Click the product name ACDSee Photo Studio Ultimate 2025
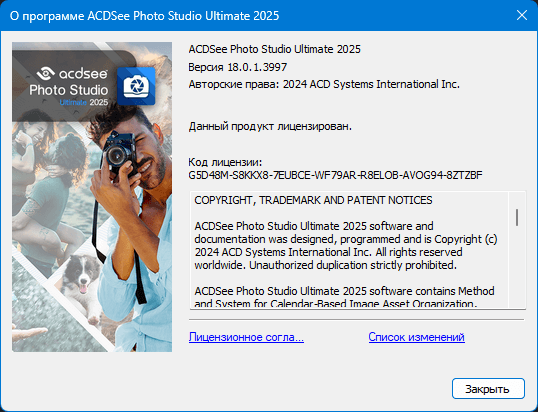 click(274, 49)
